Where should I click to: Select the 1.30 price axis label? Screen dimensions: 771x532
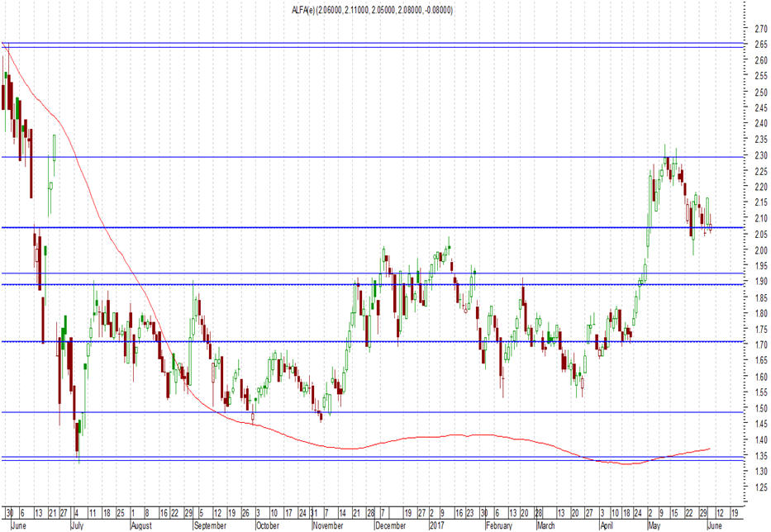pos(761,472)
